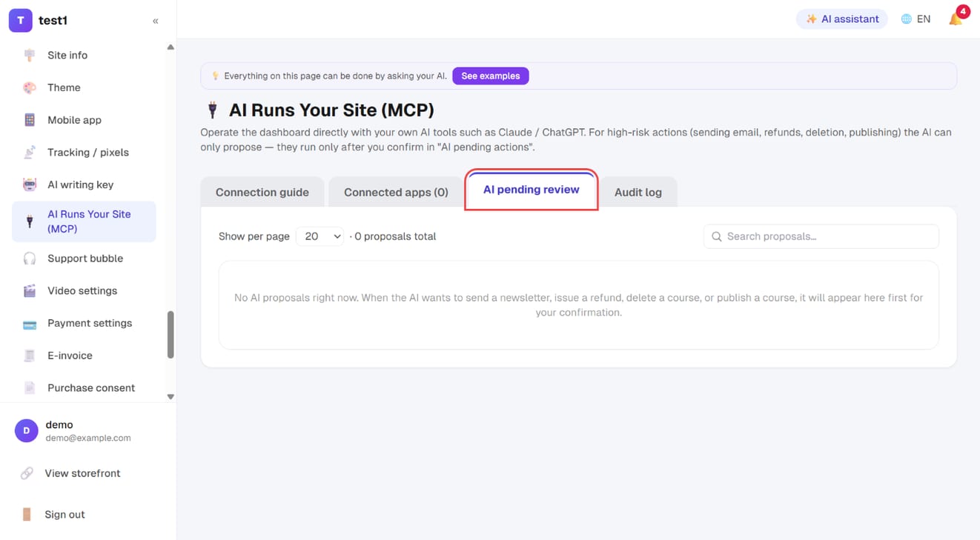Go to Video settings
980x540 pixels.
tap(84, 291)
